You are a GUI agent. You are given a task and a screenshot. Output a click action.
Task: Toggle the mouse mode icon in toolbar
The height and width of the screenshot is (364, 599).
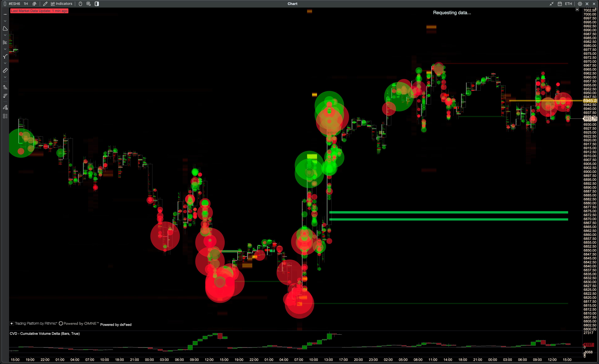[80, 4]
